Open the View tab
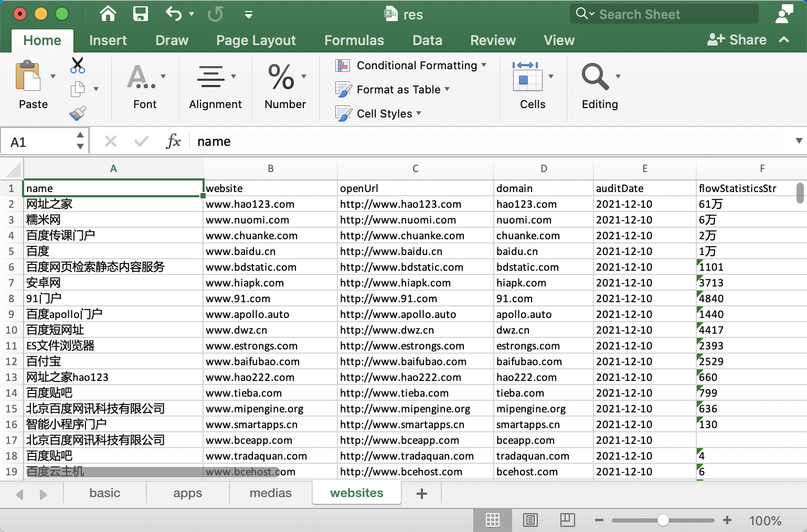 tap(559, 40)
